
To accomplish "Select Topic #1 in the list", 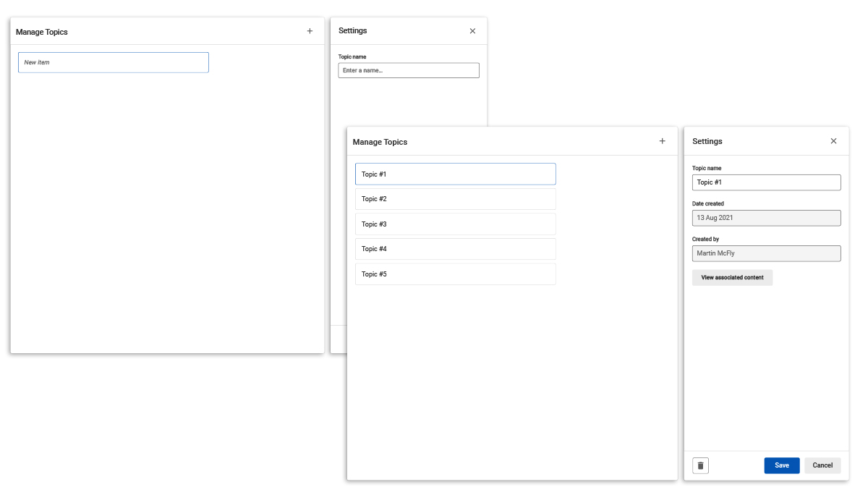I will point(455,174).
